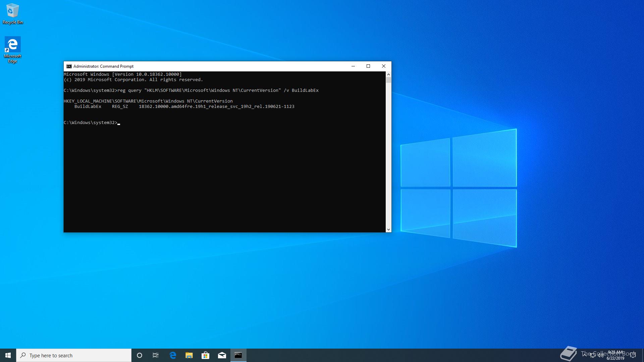Image resolution: width=644 pixels, height=362 pixels.
Task: Activate Cortana voice search
Action: pos(140,355)
